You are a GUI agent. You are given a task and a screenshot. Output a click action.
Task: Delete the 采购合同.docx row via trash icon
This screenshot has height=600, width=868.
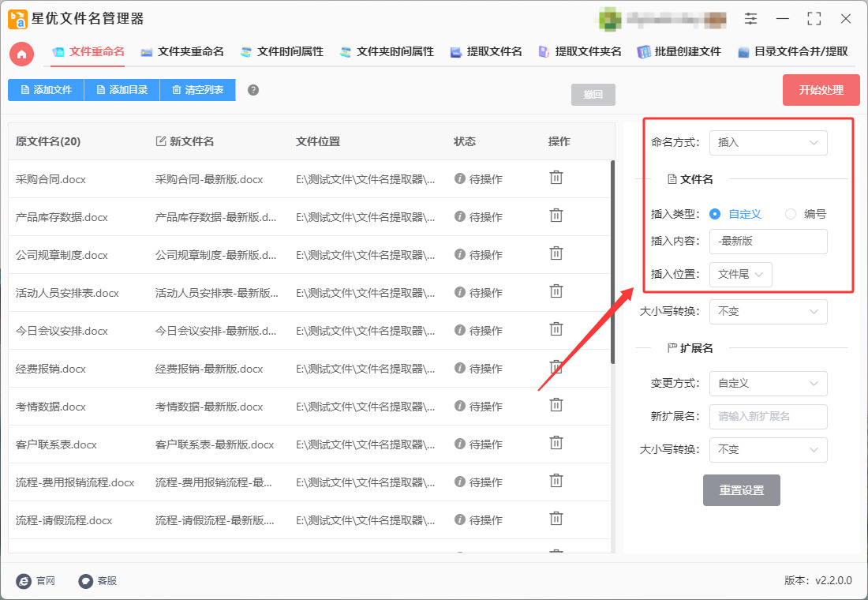556,178
